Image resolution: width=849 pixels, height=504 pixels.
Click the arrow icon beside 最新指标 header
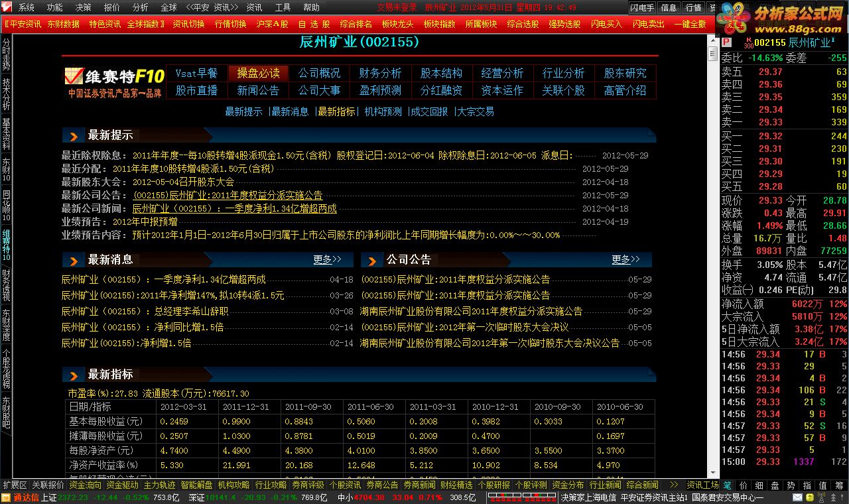74,375
